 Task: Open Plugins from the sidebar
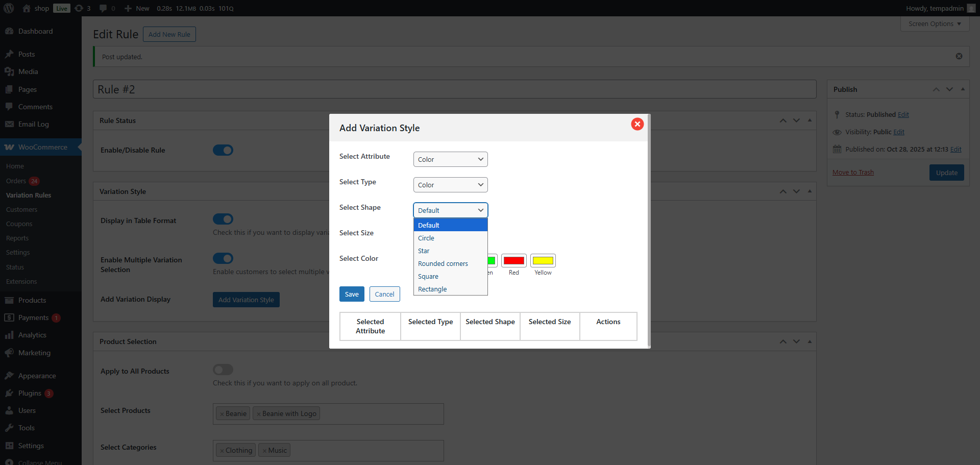point(30,393)
